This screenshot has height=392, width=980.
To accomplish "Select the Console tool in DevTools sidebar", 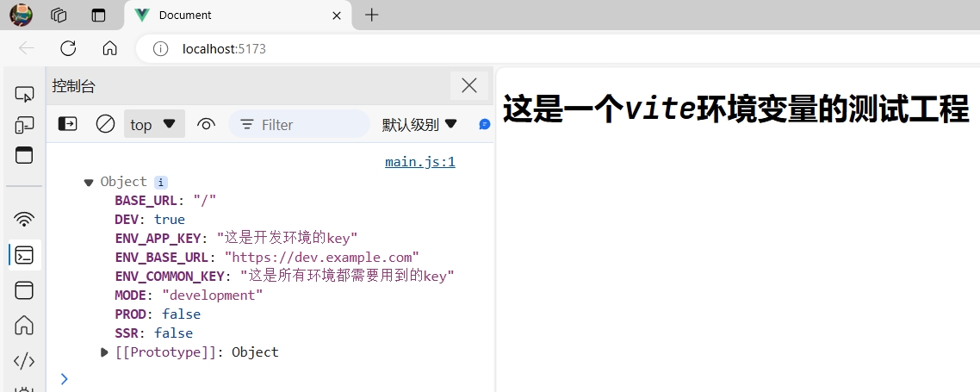I will coord(24,255).
